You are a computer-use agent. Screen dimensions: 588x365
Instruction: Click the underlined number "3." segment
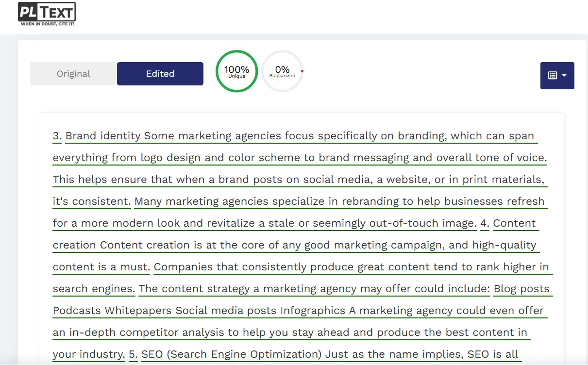(x=57, y=136)
